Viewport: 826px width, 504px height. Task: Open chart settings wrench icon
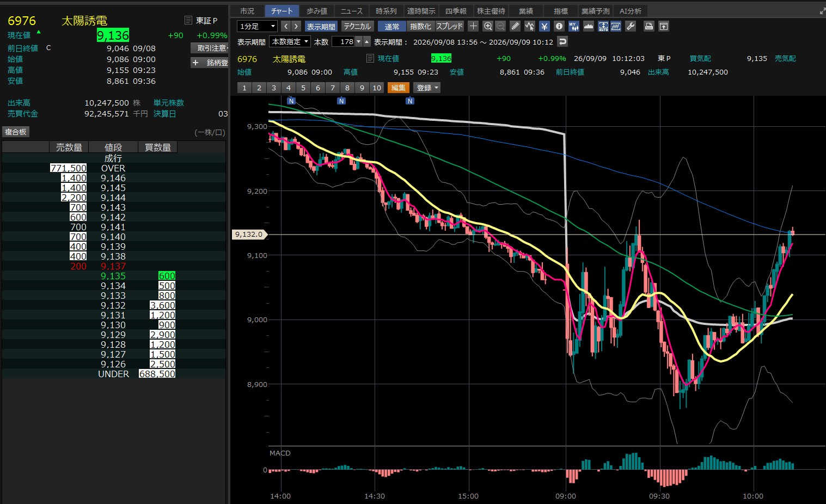point(631,26)
